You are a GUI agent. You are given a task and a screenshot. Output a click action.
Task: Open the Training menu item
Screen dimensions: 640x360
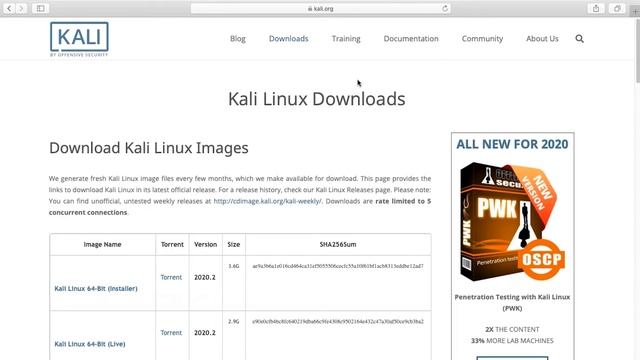tap(346, 39)
